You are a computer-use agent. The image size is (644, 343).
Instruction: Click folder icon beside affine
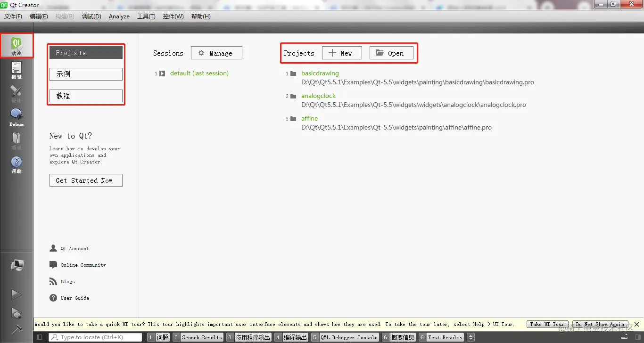[293, 119]
